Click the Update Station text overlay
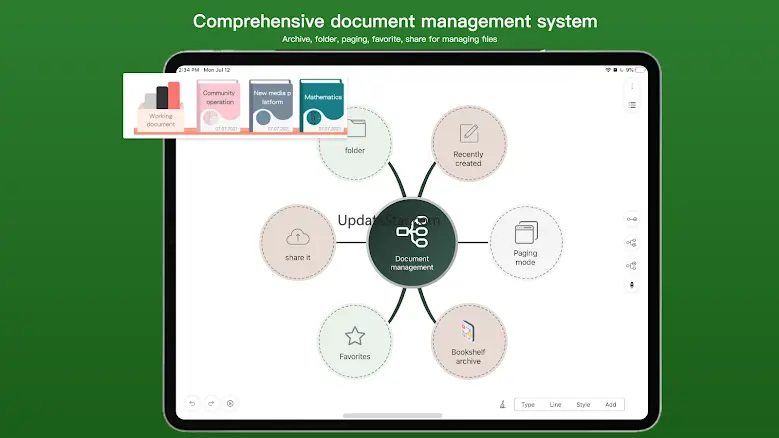 (389, 220)
